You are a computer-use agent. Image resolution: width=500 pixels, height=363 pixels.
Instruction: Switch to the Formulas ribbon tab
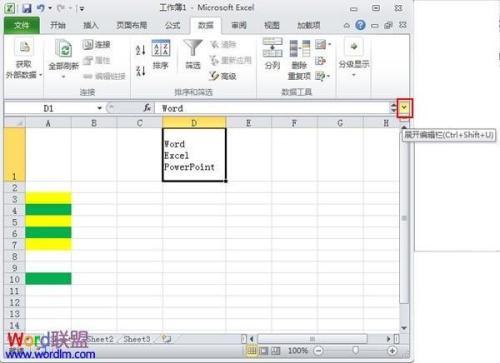pyautogui.click(x=173, y=25)
